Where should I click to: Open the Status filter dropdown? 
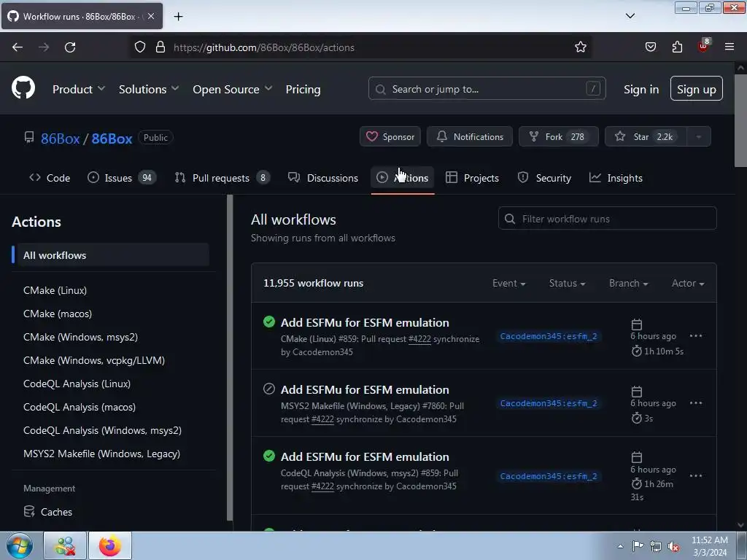pos(567,283)
